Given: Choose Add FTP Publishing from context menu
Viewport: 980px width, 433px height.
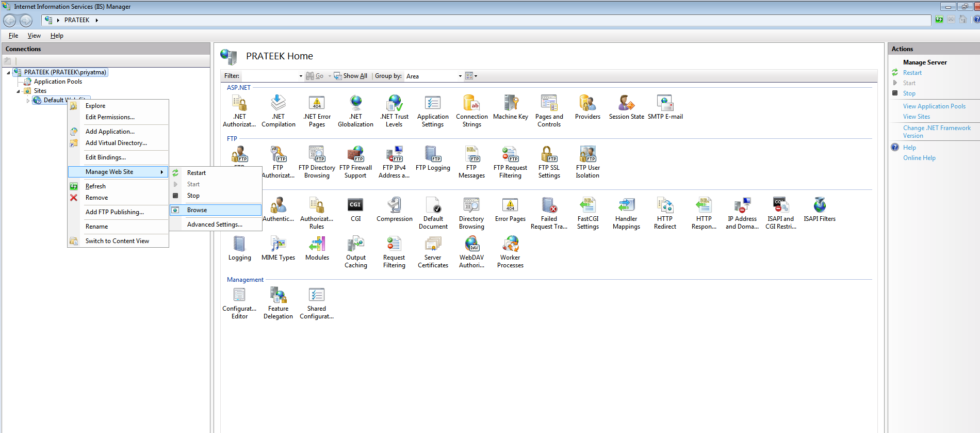Looking at the screenshot, I should 118,212.
